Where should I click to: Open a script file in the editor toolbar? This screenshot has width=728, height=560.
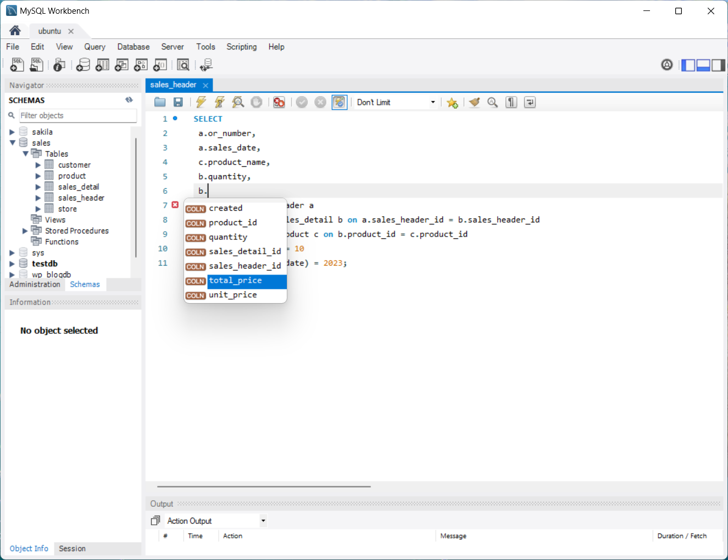coord(160,102)
